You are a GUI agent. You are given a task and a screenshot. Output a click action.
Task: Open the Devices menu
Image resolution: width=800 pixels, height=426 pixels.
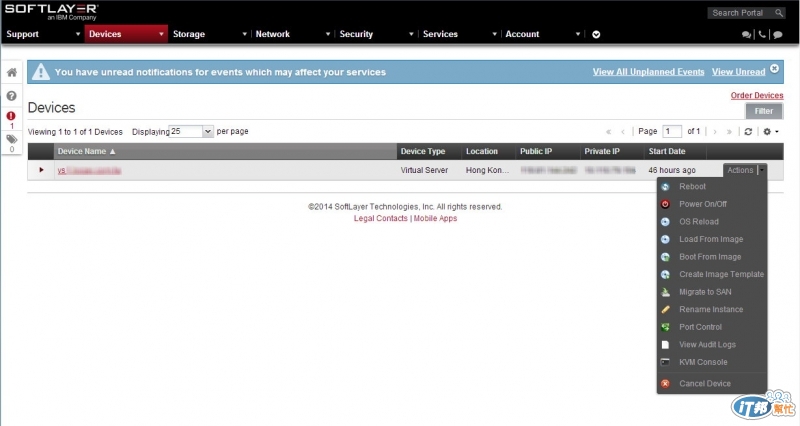105,34
